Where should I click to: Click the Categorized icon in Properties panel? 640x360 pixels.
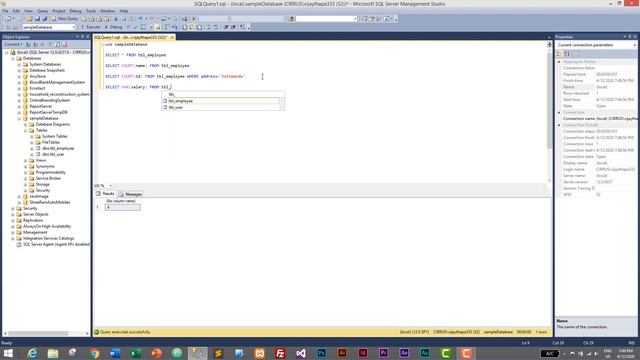(560, 53)
